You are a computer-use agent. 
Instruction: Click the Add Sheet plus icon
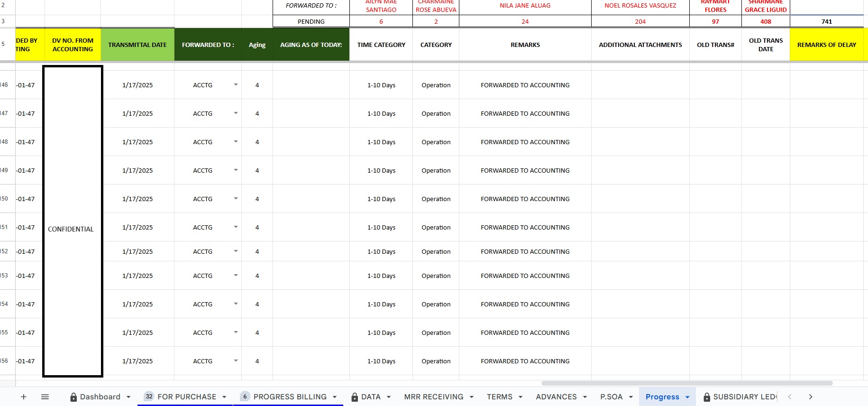pos(24,397)
